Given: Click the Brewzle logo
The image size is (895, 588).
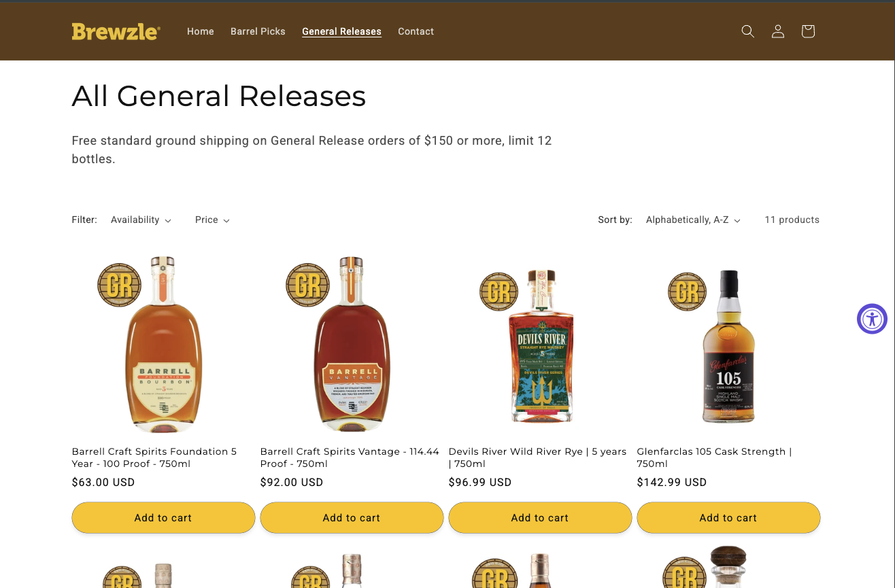Looking at the screenshot, I should (116, 31).
